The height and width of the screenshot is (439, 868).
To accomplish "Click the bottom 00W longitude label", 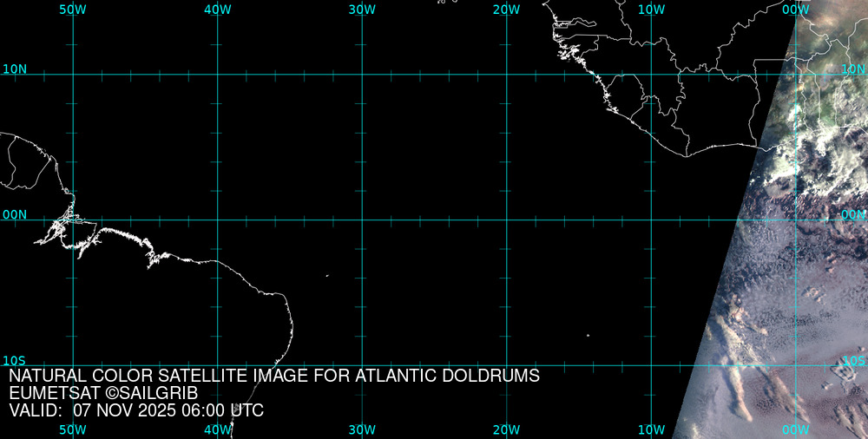I will [x=795, y=429].
